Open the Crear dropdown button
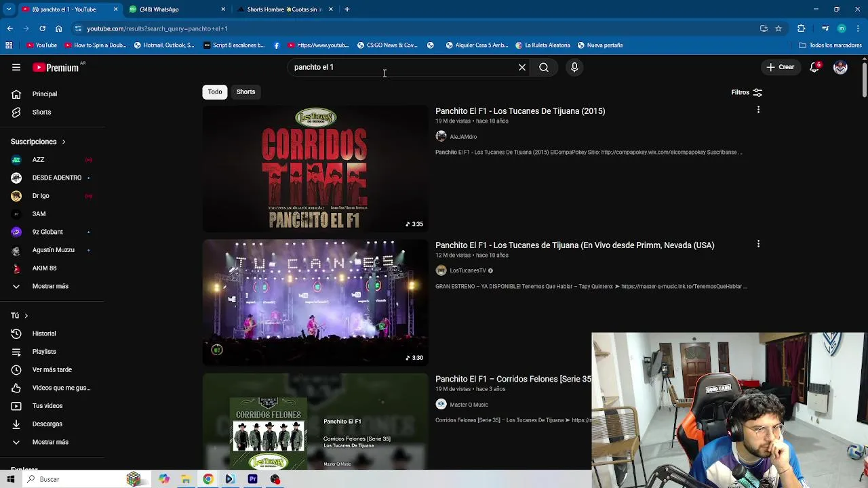 click(781, 67)
